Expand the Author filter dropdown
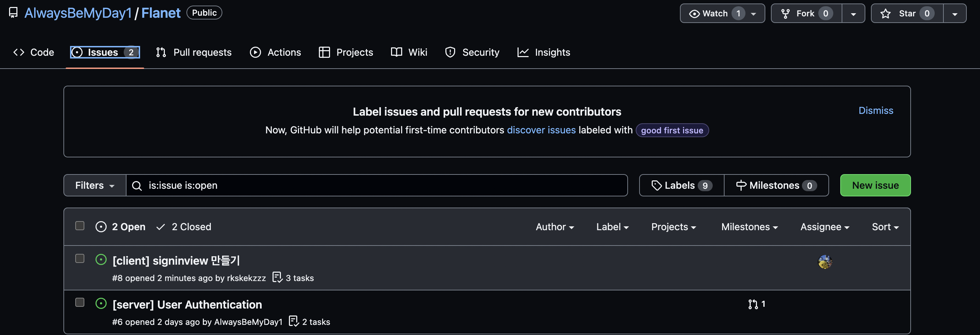980x335 pixels. [x=555, y=227]
